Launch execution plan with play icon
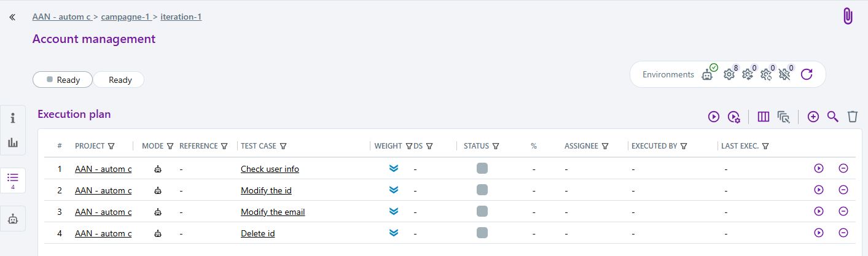The height and width of the screenshot is (256, 868). click(713, 117)
